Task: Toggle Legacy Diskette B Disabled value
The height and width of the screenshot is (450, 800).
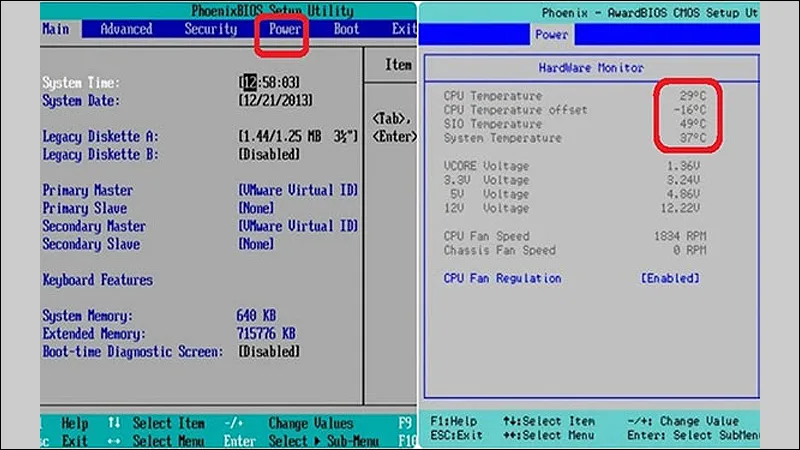Action: [x=269, y=154]
